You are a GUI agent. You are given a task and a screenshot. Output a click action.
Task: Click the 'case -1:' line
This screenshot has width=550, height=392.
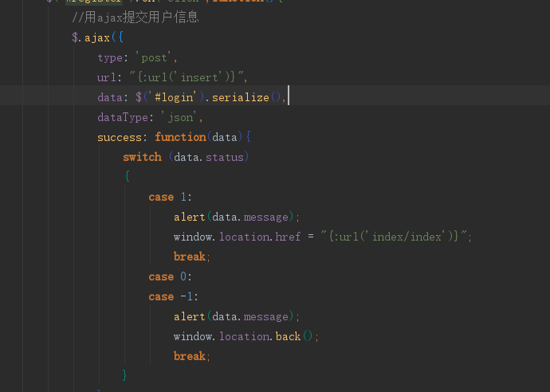point(173,296)
